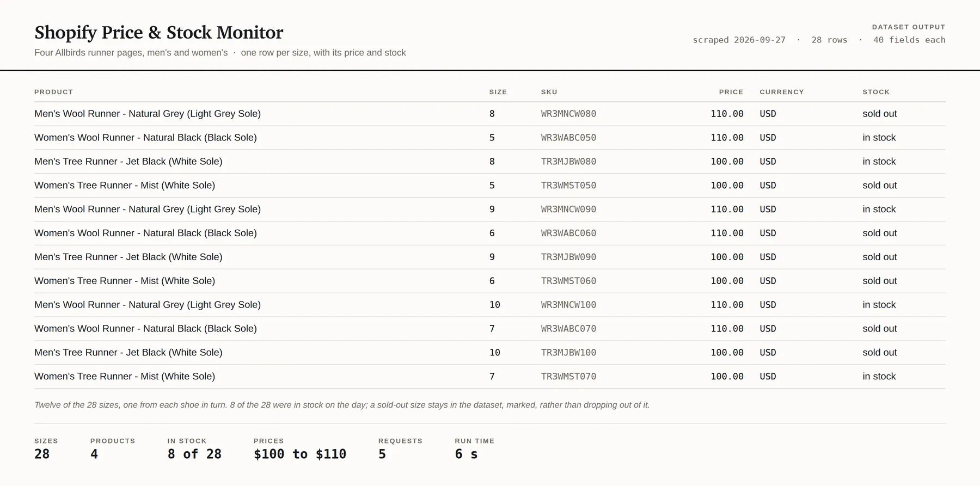Image resolution: width=980 pixels, height=486 pixels.
Task: Click 'in stock' status in WR3MNCW090 row
Action: coord(879,210)
